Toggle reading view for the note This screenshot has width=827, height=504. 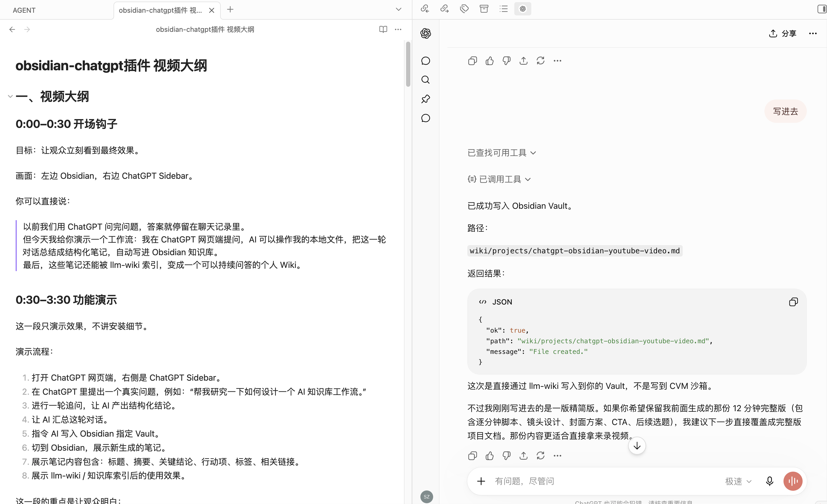pos(383,29)
